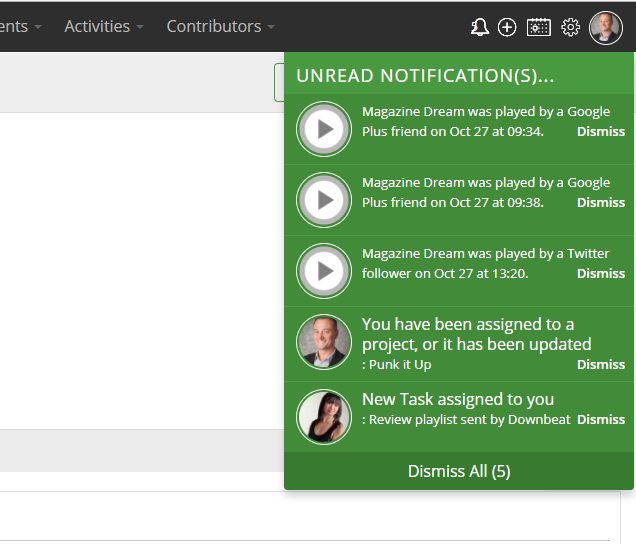The height and width of the screenshot is (544, 636).
Task: Click the 'UNREAD NOTIFICATION(S)...' header
Action: pos(425,76)
